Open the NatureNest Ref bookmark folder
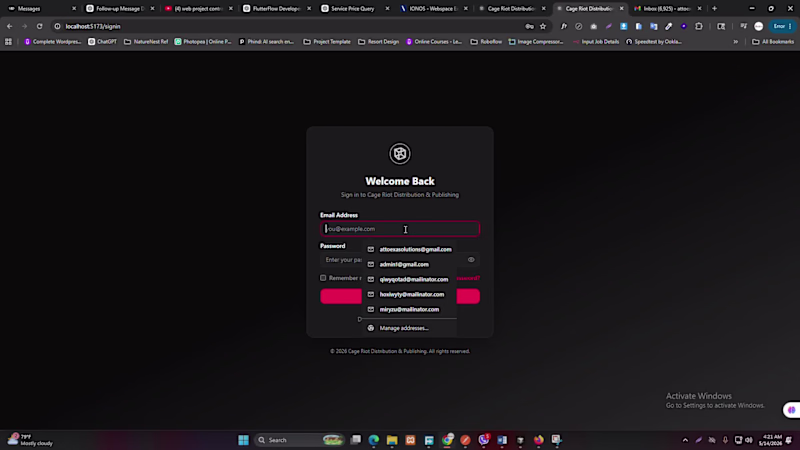The width and height of the screenshot is (800, 450). pos(146,42)
